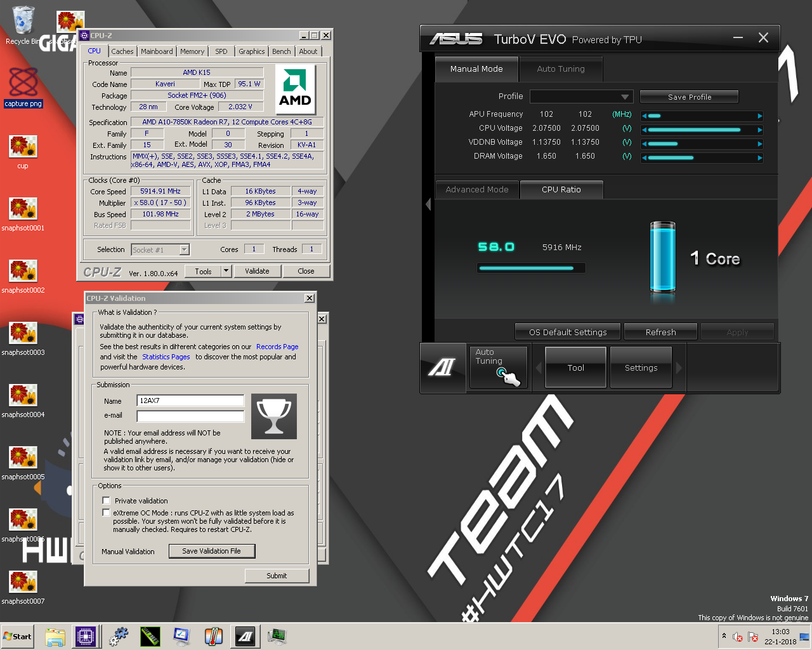Click the AMD logo in CPU-Z
This screenshot has height=650, width=812.
(x=295, y=90)
